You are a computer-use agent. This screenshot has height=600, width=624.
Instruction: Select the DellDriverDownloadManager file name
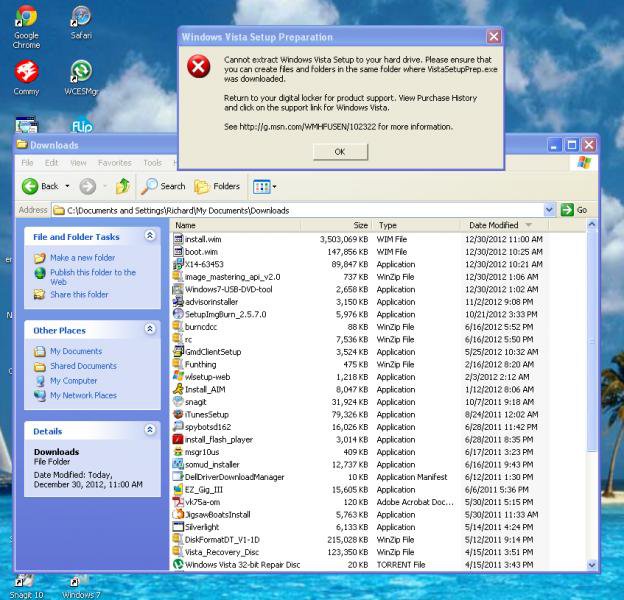234,477
